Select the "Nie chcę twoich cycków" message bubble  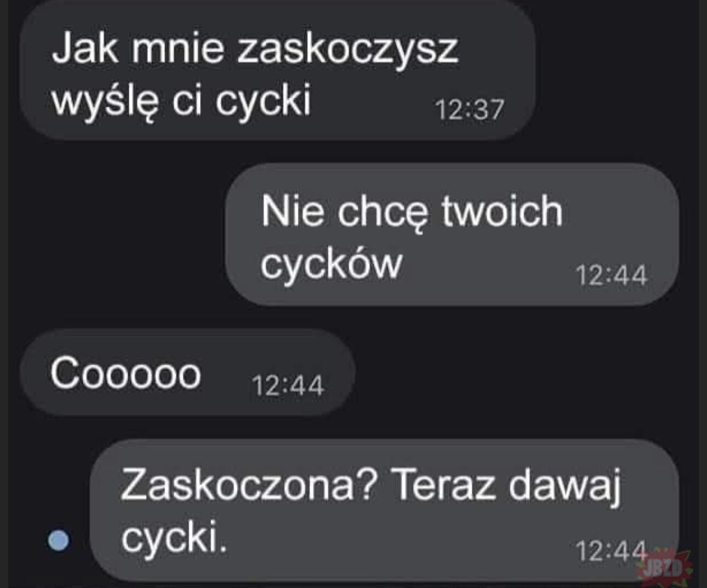(x=452, y=235)
